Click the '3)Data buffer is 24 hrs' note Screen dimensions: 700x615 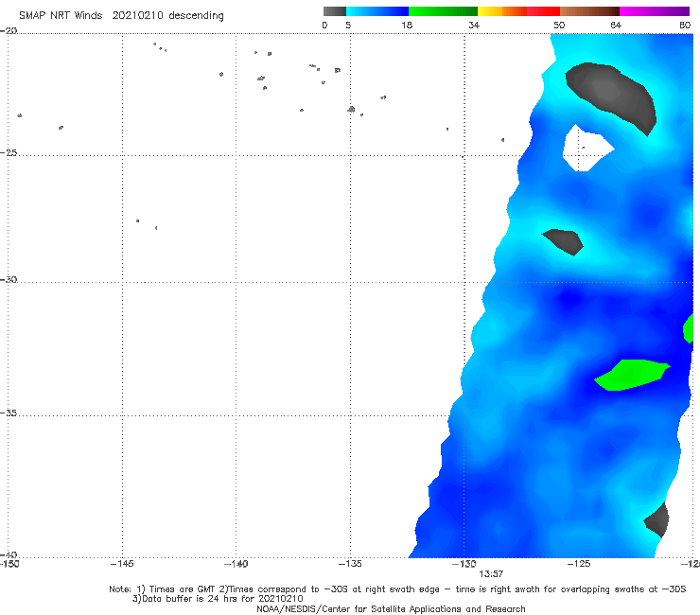[x=218, y=599]
